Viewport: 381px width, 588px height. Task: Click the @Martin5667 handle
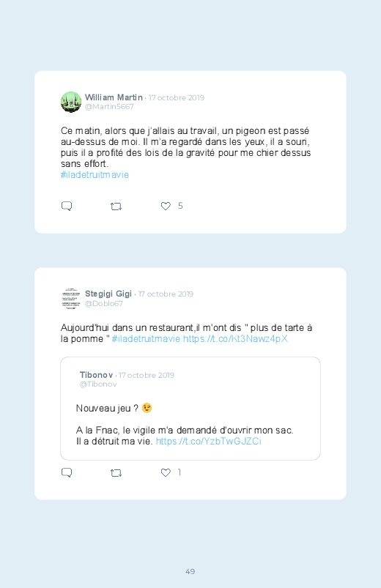tap(109, 106)
